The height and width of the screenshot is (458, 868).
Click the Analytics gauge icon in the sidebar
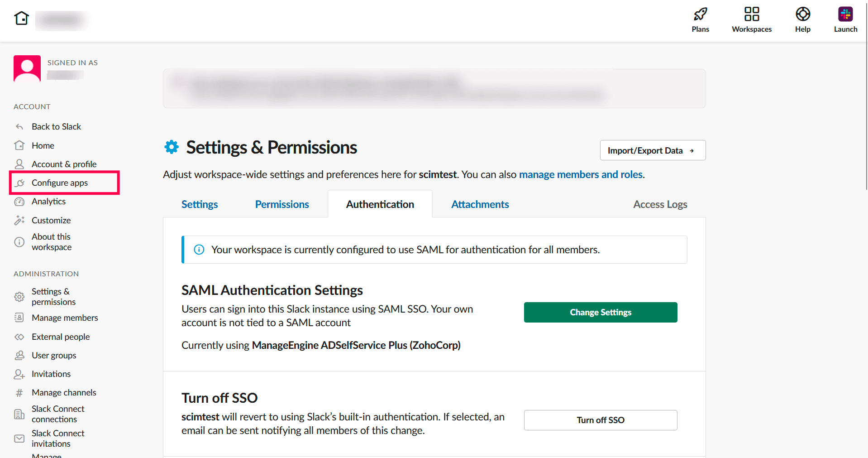coord(19,202)
